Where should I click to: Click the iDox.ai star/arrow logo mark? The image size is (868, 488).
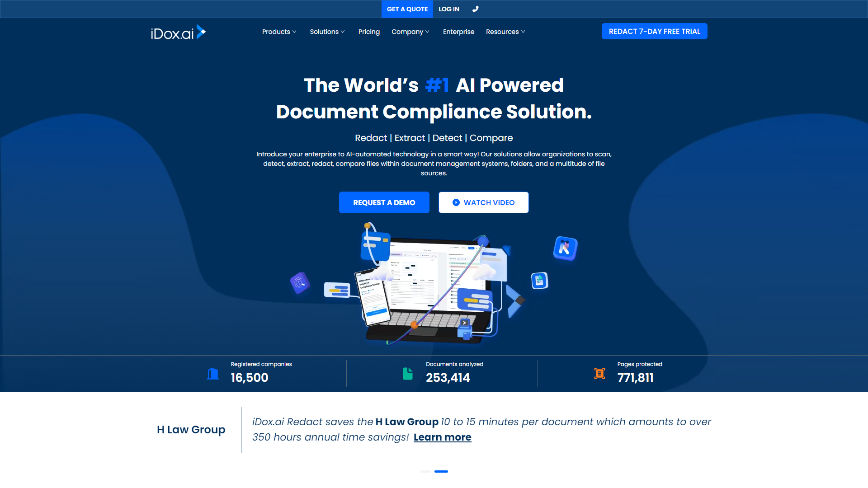202,32
